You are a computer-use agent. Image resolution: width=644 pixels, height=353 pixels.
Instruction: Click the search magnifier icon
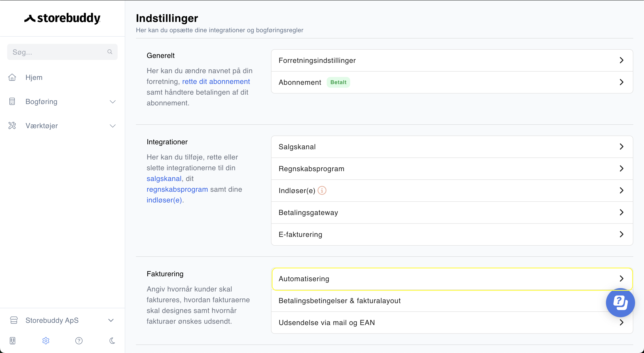click(110, 52)
